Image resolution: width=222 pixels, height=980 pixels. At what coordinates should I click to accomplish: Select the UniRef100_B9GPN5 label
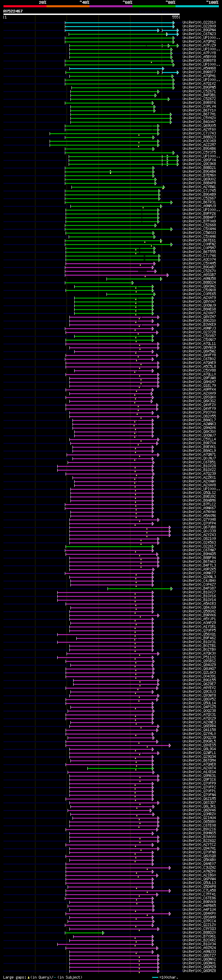(199, 88)
